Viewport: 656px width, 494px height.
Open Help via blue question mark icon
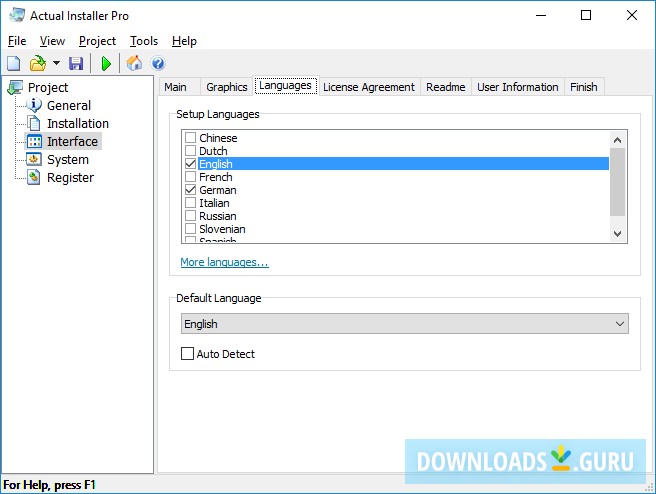coord(158,64)
